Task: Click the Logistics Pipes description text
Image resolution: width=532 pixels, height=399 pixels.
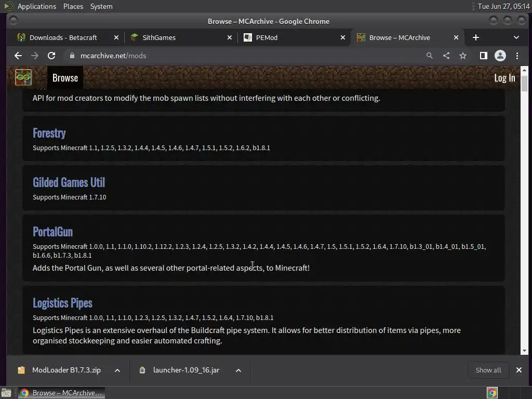Action: click(247, 335)
